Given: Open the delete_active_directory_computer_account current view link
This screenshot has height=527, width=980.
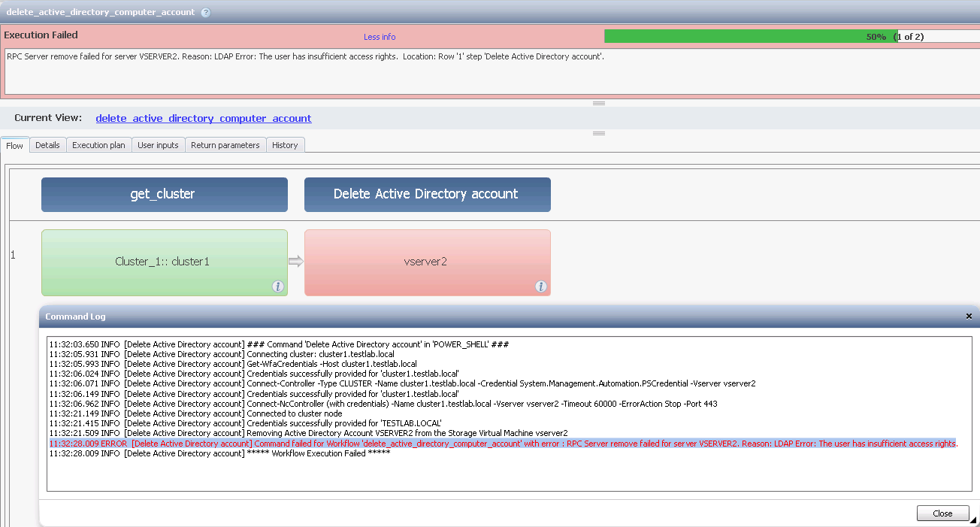Looking at the screenshot, I should pos(204,118).
